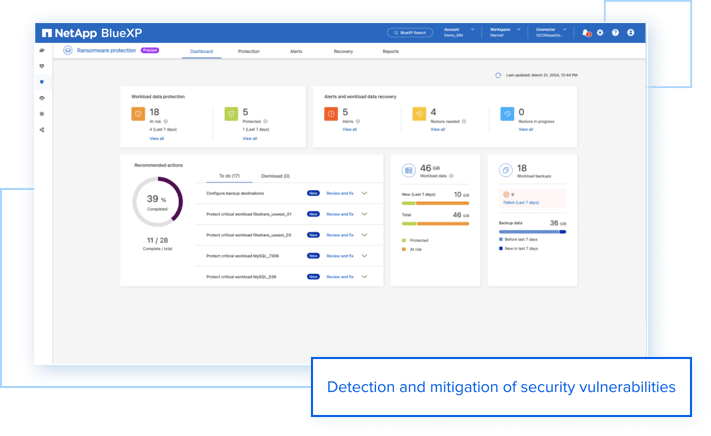Click View all under At risk
The height and width of the screenshot is (436, 711).
click(157, 139)
